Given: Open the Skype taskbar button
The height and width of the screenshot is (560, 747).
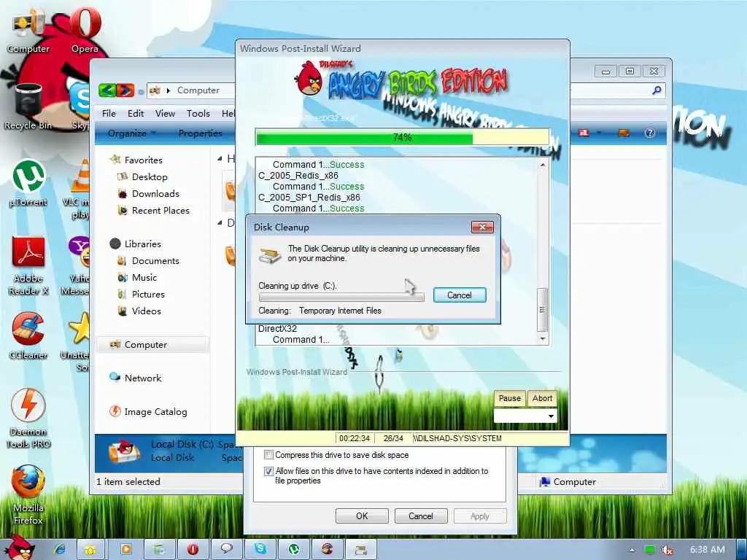Looking at the screenshot, I should tap(260, 549).
